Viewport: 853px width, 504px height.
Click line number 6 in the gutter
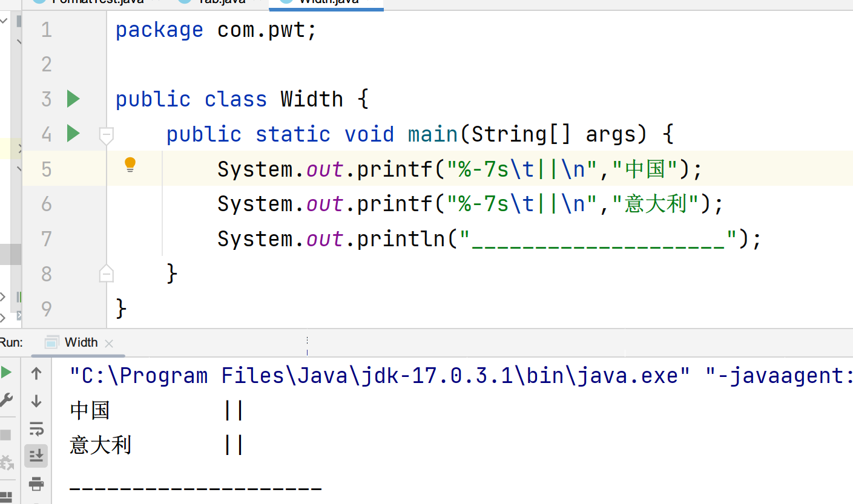point(47,204)
